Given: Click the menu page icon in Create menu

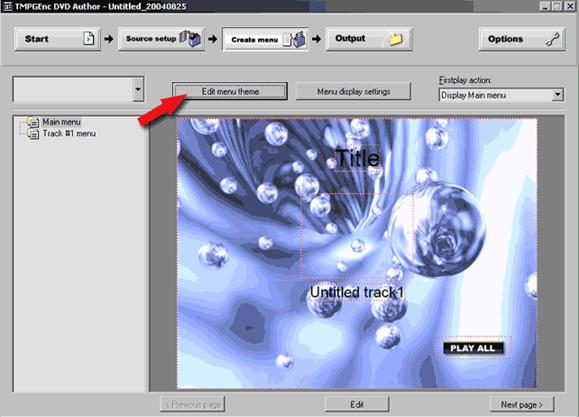Looking at the screenshot, I should tap(294, 39).
